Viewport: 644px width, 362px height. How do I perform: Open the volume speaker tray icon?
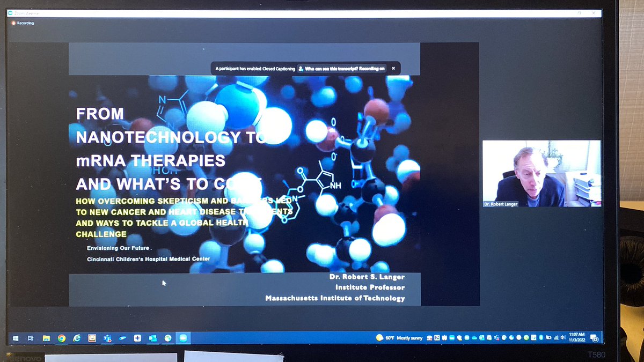pyautogui.click(x=563, y=338)
